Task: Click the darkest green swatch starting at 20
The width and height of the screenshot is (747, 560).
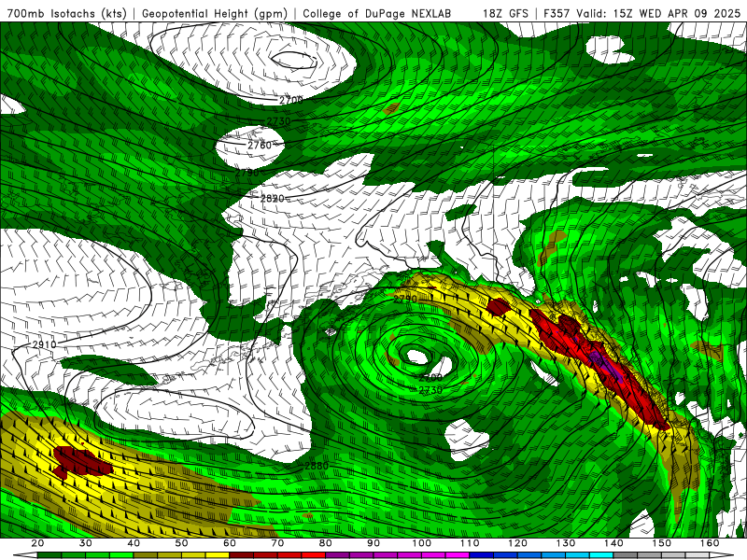Action: coord(49,555)
